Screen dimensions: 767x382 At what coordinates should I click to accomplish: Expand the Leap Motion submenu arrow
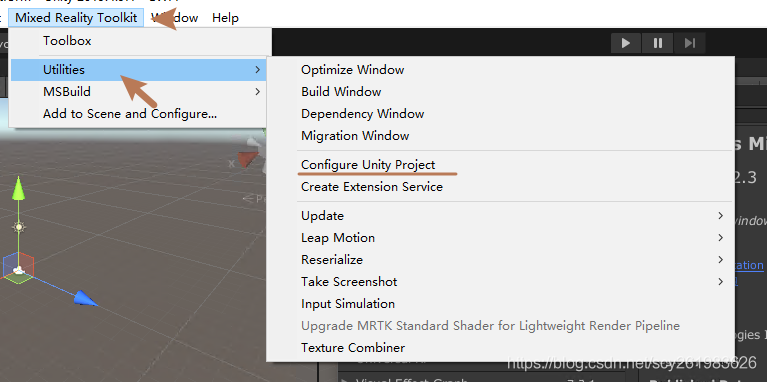point(721,237)
